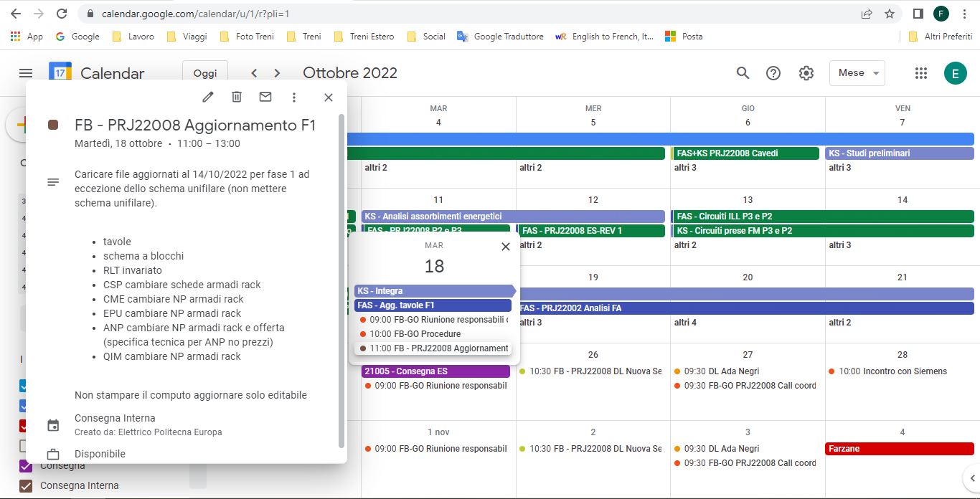Open calendar search magnifier icon
The height and width of the screenshot is (499, 980).
(743, 73)
